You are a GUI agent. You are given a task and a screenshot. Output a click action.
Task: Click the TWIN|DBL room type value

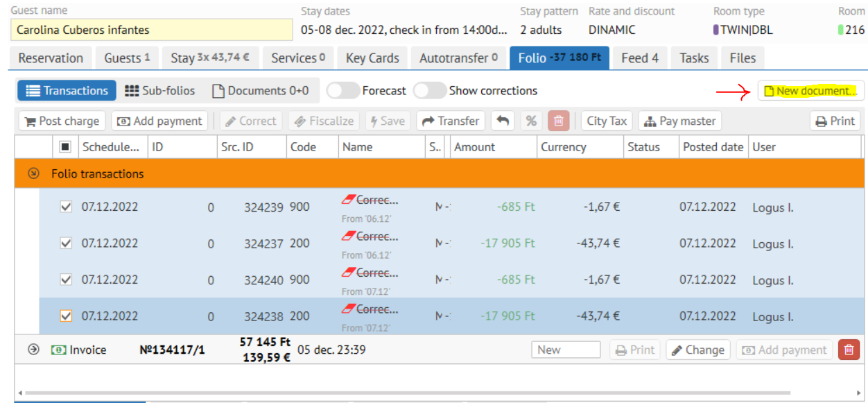tap(747, 30)
